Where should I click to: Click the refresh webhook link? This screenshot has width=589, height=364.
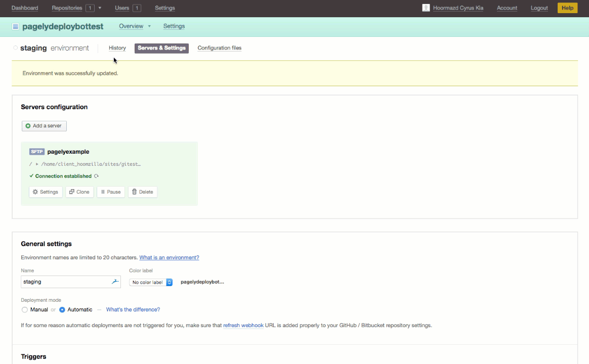243,326
